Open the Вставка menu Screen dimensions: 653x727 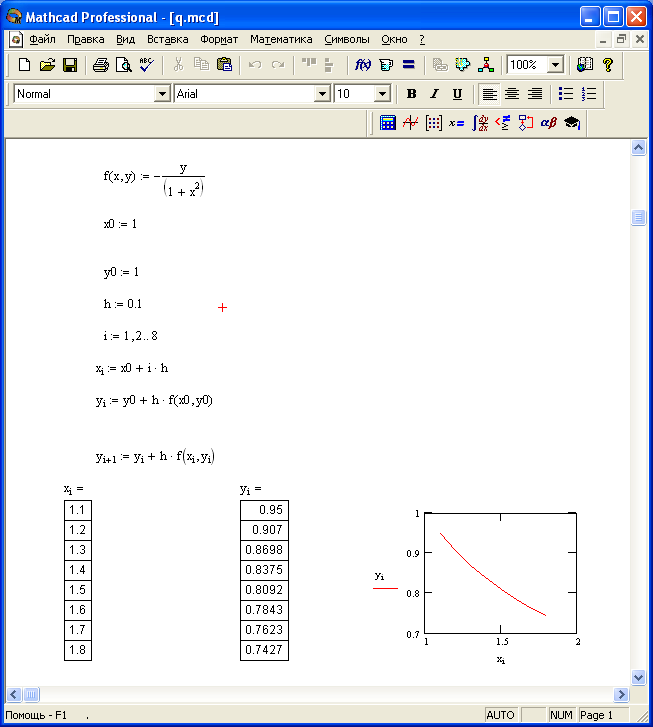click(x=167, y=39)
